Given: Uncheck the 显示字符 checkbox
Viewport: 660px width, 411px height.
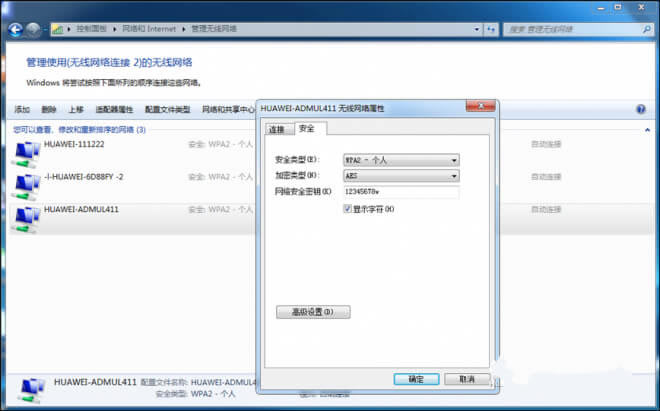Looking at the screenshot, I should click(x=348, y=208).
